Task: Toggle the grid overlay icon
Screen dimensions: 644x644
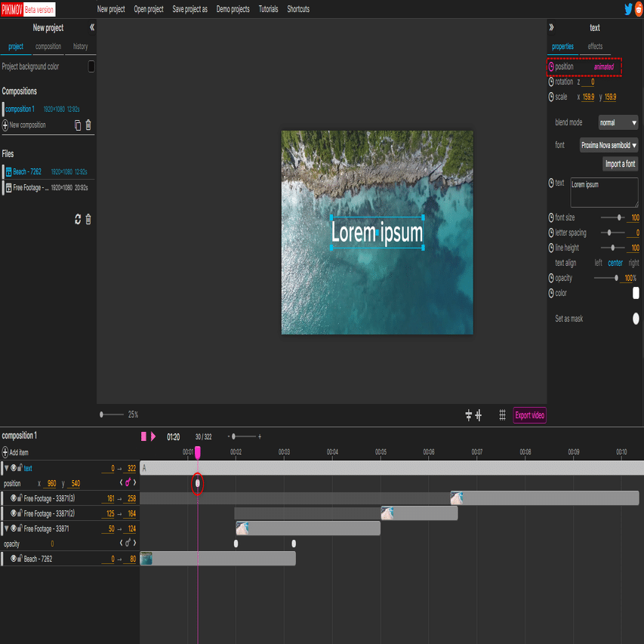Action: (x=502, y=415)
